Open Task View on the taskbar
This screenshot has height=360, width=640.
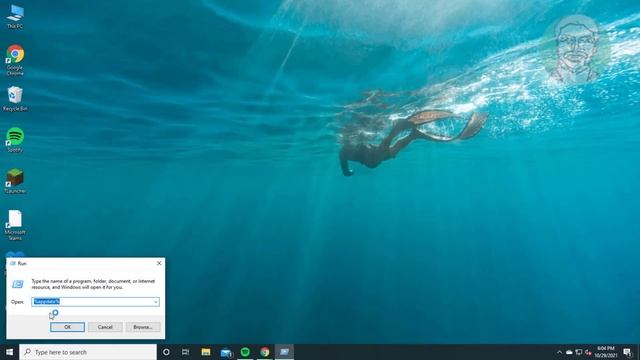[185, 352]
